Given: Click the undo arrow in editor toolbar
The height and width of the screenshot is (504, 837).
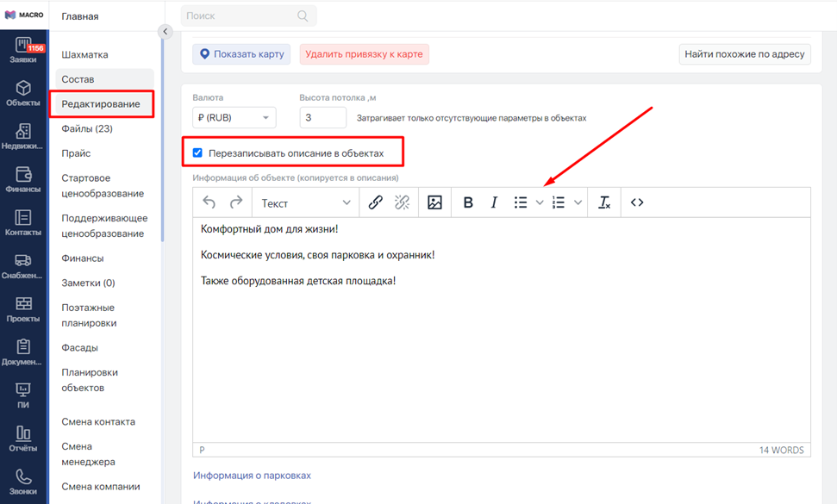Looking at the screenshot, I should (x=209, y=202).
